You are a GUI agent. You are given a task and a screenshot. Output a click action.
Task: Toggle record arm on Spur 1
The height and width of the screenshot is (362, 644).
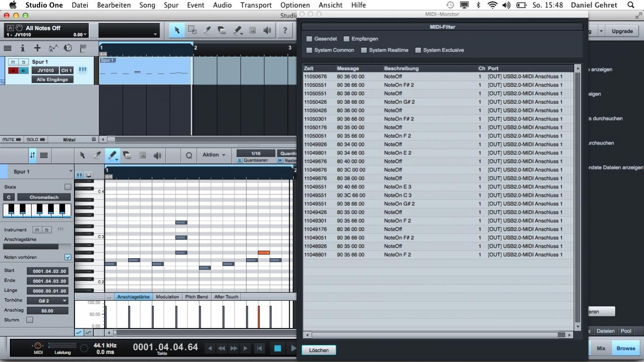(13, 70)
